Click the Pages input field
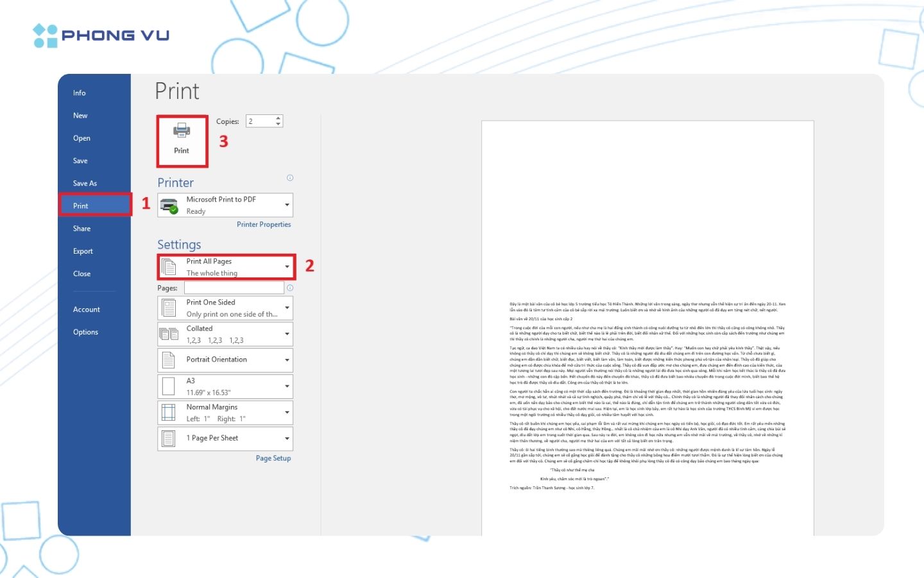Screen dimensions: 924x578 234,288
